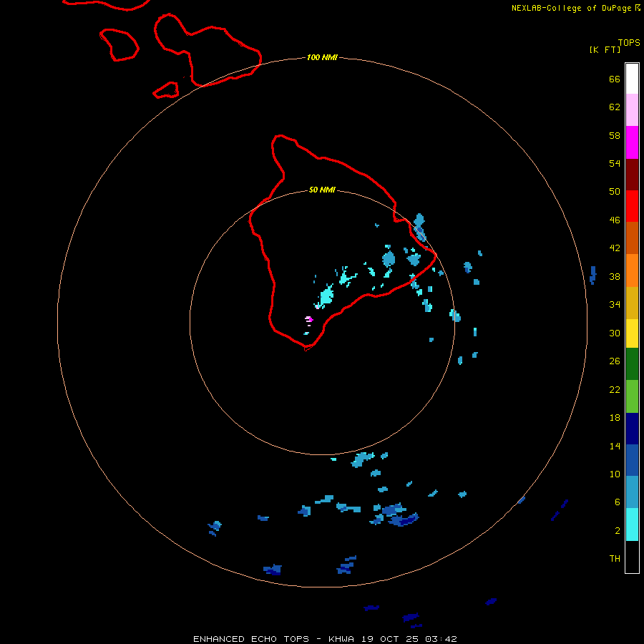The height and width of the screenshot is (644, 644).
Task: Click the '42' legend value
Action: click(615, 248)
